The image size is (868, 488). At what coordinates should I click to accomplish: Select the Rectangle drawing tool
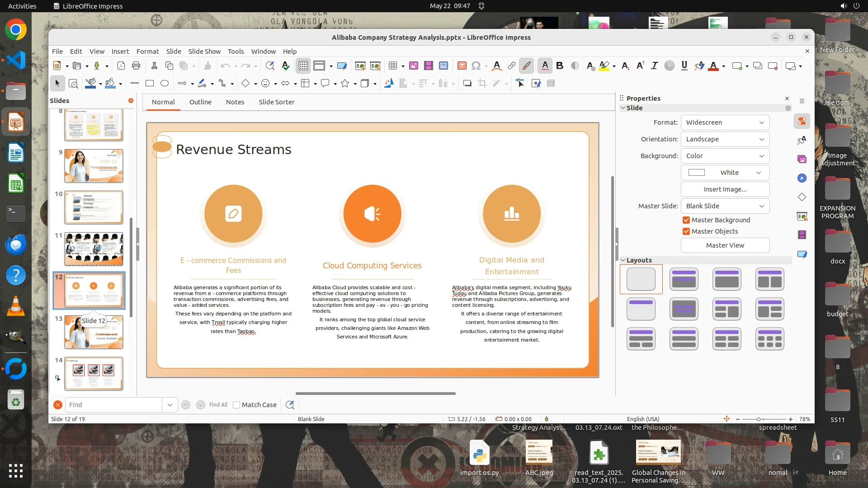pyautogui.click(x=150, y=83)
